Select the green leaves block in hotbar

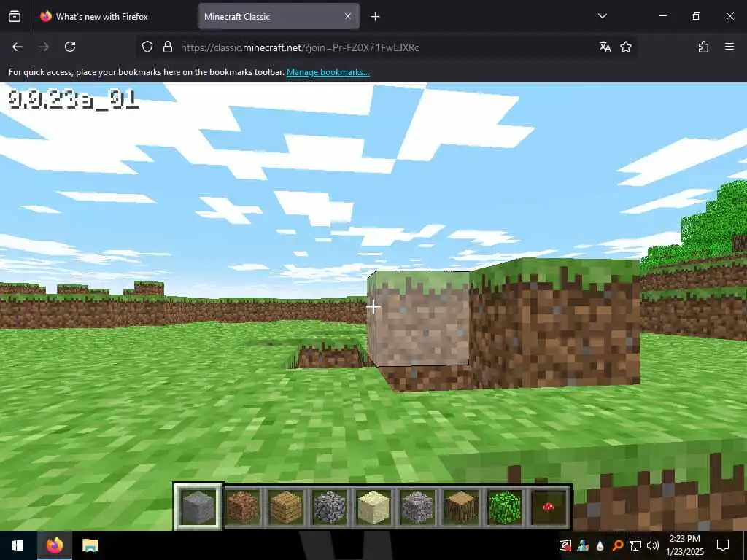[505, 507]
